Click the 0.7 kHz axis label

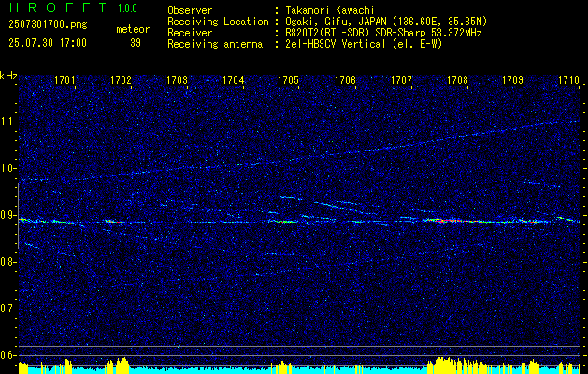(x=8, y=309)
